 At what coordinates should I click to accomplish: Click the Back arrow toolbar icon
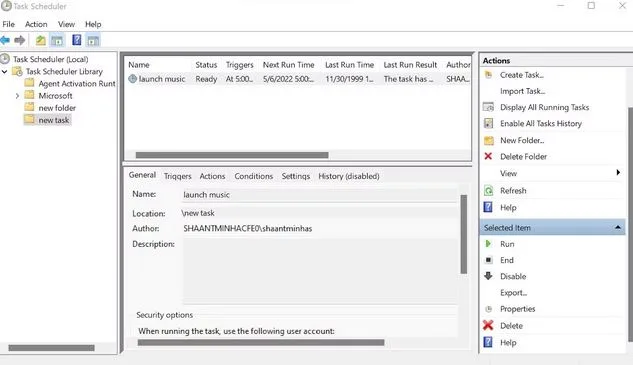[x=5, y=40]
